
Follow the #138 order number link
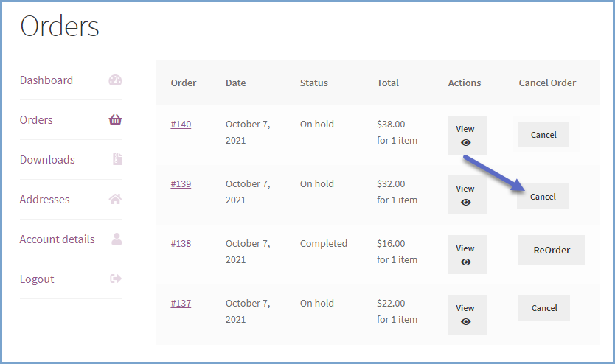tap(181, 244)
